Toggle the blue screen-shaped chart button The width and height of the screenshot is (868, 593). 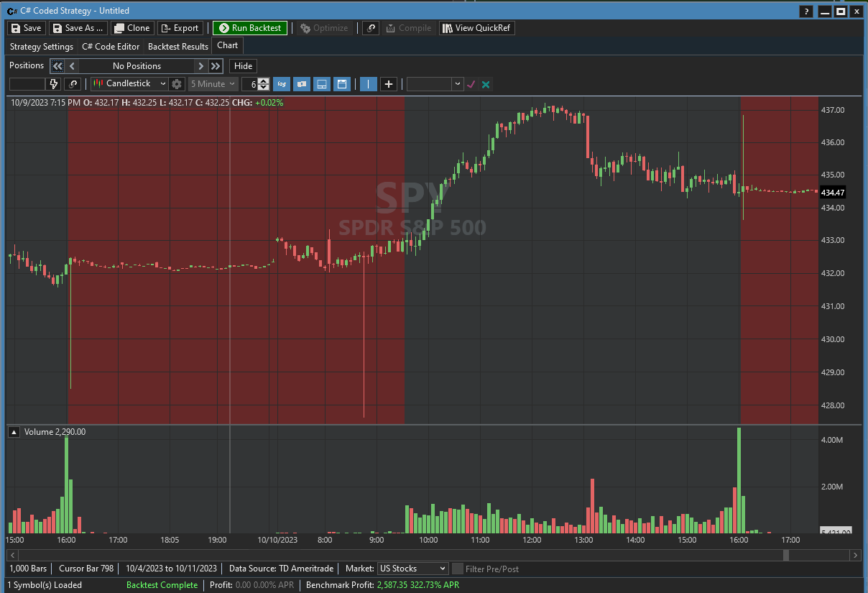323,84
